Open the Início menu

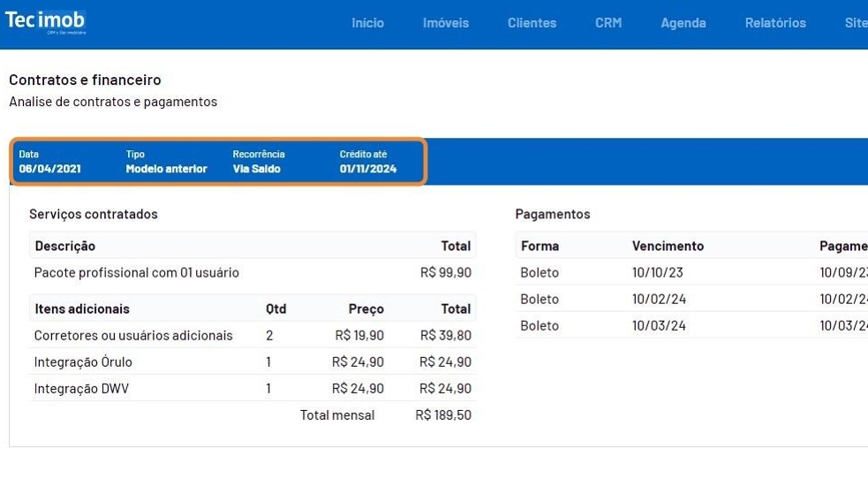click(367, 23)
